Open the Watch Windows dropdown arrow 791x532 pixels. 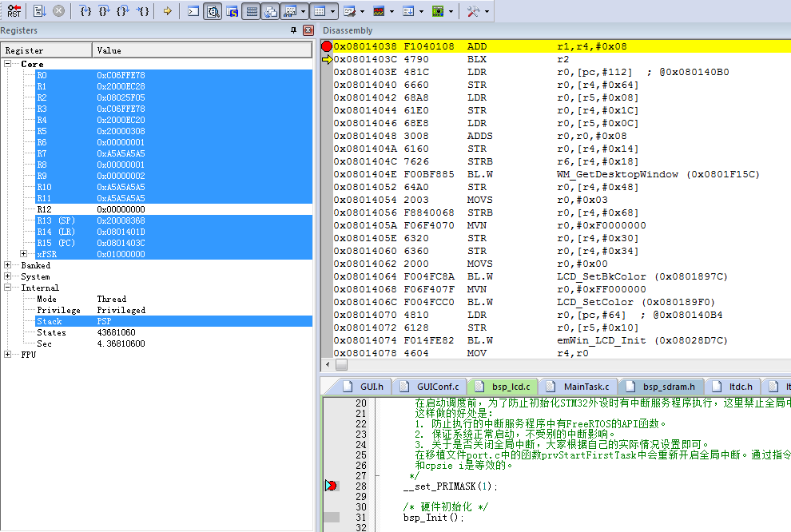point(303,11)
